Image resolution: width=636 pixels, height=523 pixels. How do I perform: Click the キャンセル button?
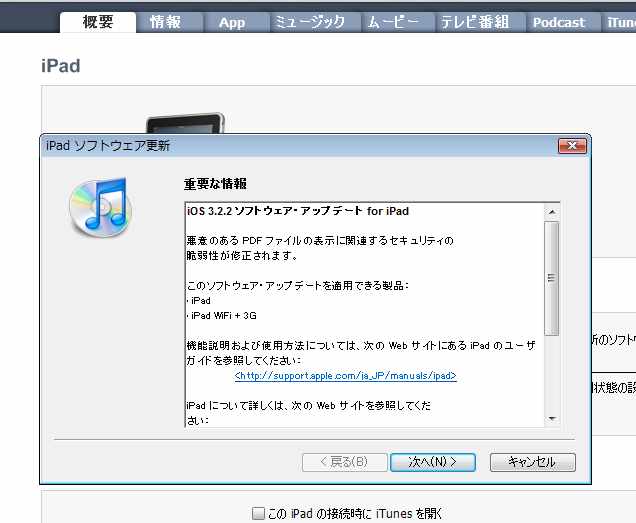tap(533, 462)
